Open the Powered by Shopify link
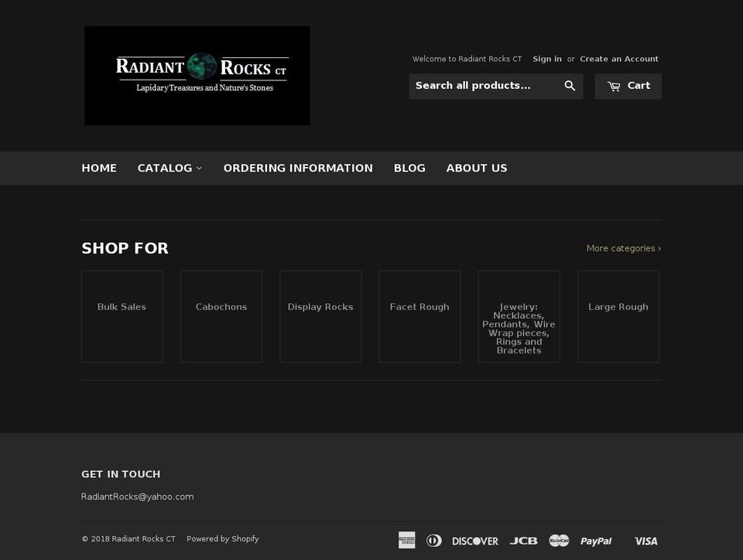Screen dimensions: 743x560 pyautogui.click(x=223, y=538)
